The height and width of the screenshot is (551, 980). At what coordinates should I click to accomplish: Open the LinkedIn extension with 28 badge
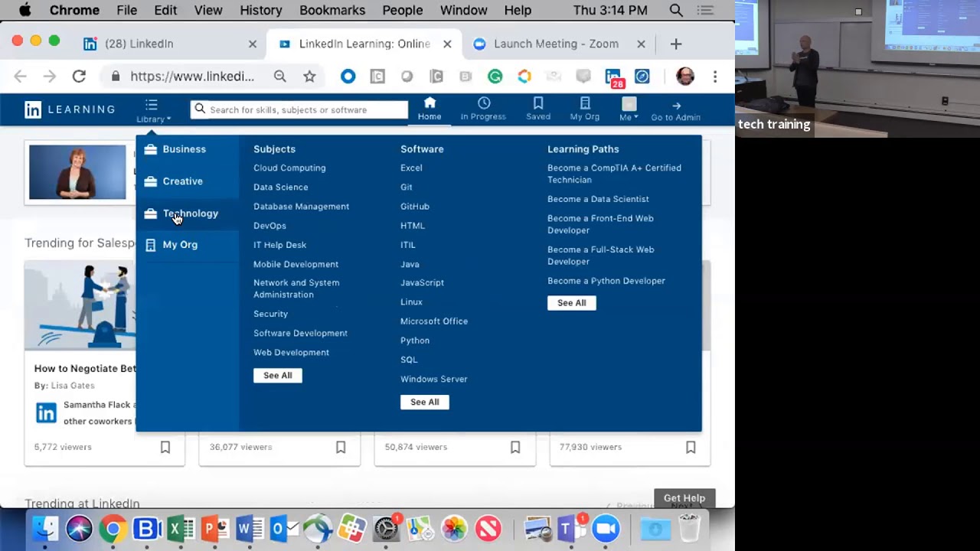tap(613, 77)
